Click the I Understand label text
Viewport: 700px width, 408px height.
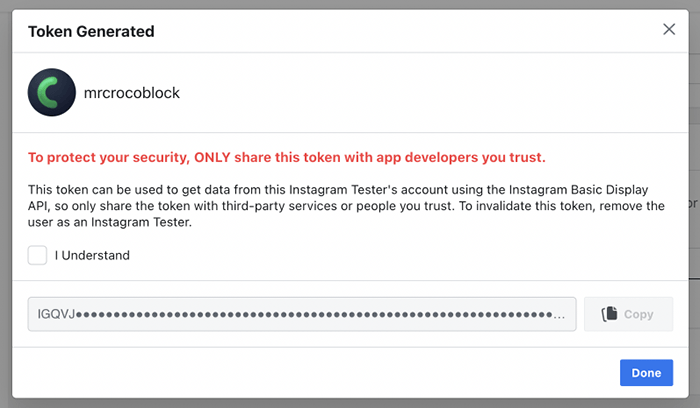[x=92, y=255]
